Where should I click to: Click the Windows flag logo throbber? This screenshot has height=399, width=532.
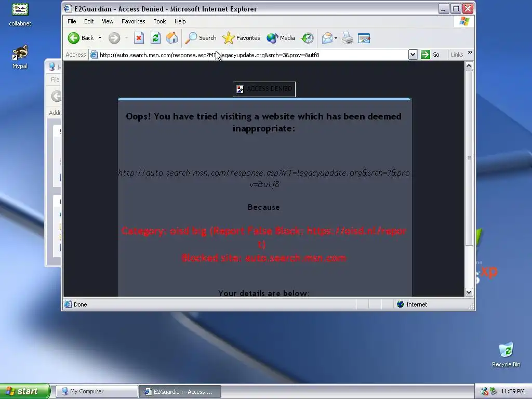click(x=464, y=21)
